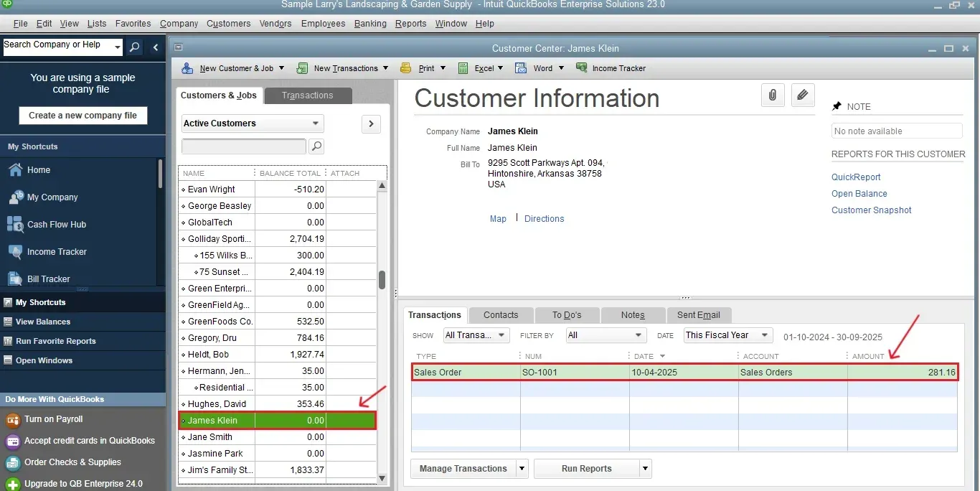Image resolution: width=980 pixels, height=491 pixels.
Task: Click Create a new company file button
Action: point(83,116)
